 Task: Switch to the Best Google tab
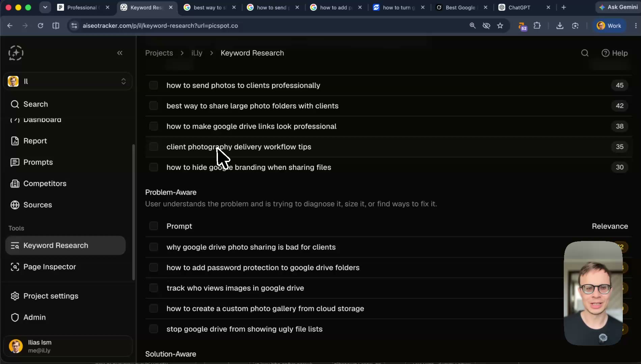pos(461,7)
